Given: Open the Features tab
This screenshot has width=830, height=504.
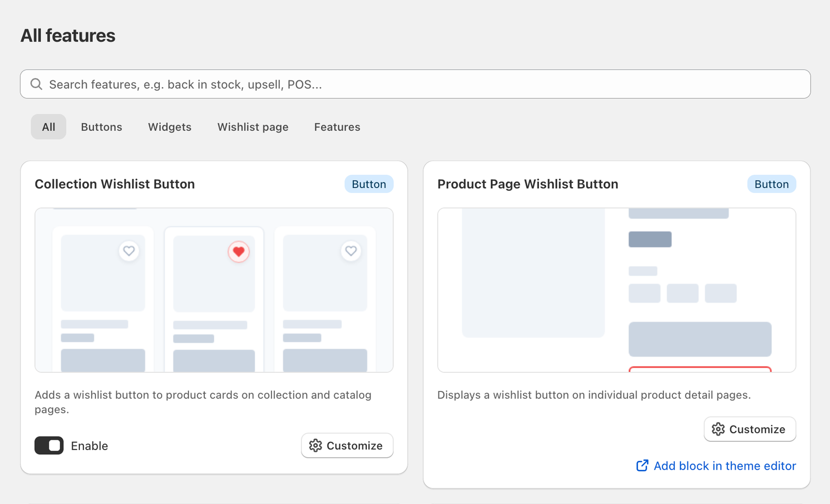Looking at the screenshot, I should coord(337,127).
